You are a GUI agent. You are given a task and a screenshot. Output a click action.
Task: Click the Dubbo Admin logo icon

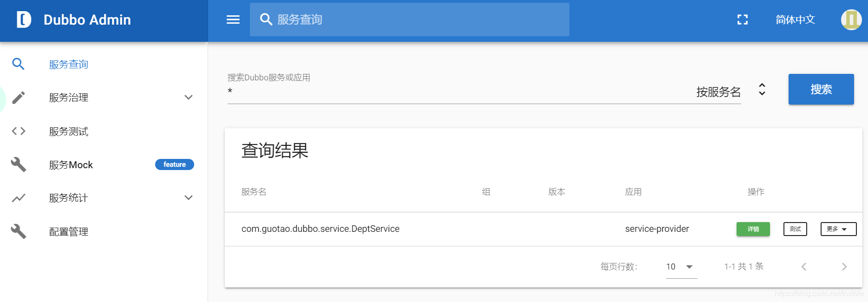click(x=24, y=20)
